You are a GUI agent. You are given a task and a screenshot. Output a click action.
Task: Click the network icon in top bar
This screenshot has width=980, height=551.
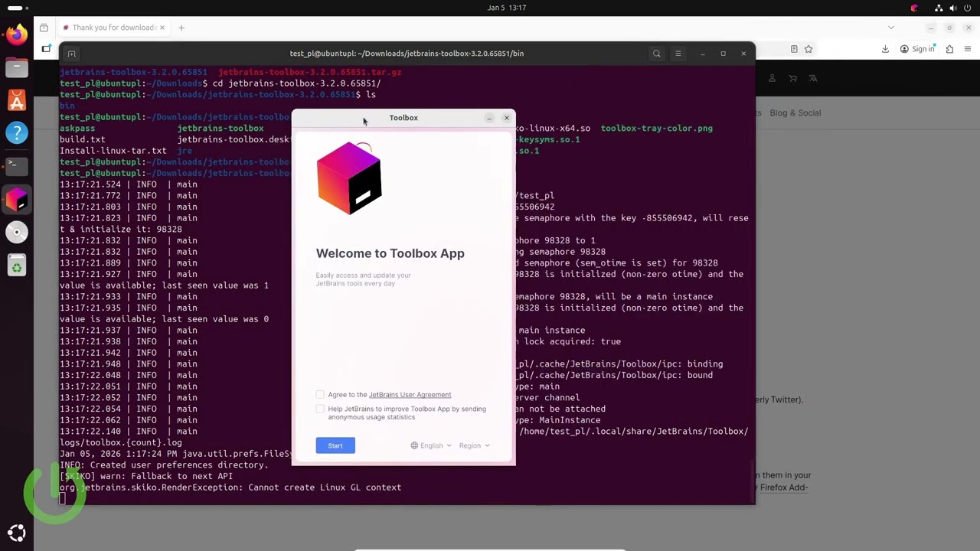939,8
